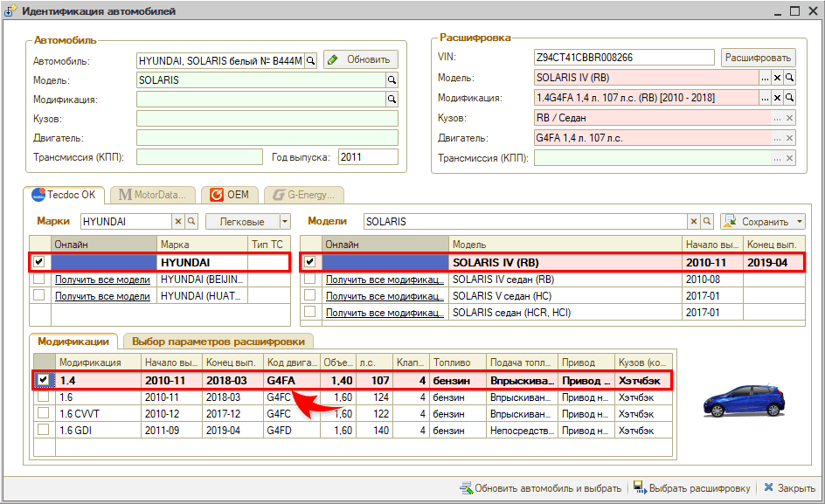Click Получить все модели link for HYUNDAI (HUAT...)
Screen dimensions: 825x504
point(102,296)
